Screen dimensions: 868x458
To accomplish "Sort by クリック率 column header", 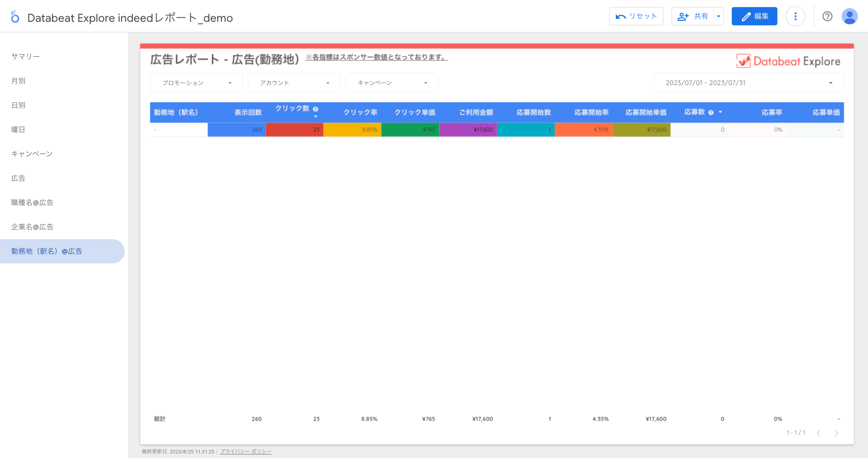I will point(360,112).
